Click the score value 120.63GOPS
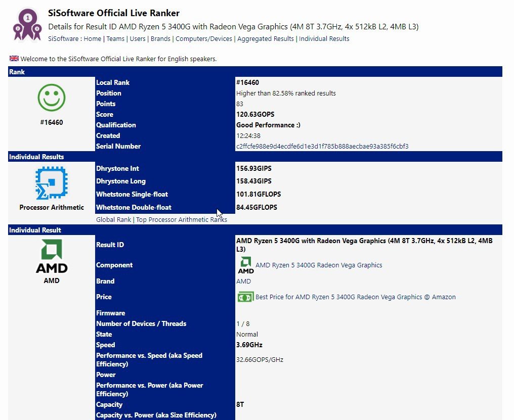 pos(255,114)
